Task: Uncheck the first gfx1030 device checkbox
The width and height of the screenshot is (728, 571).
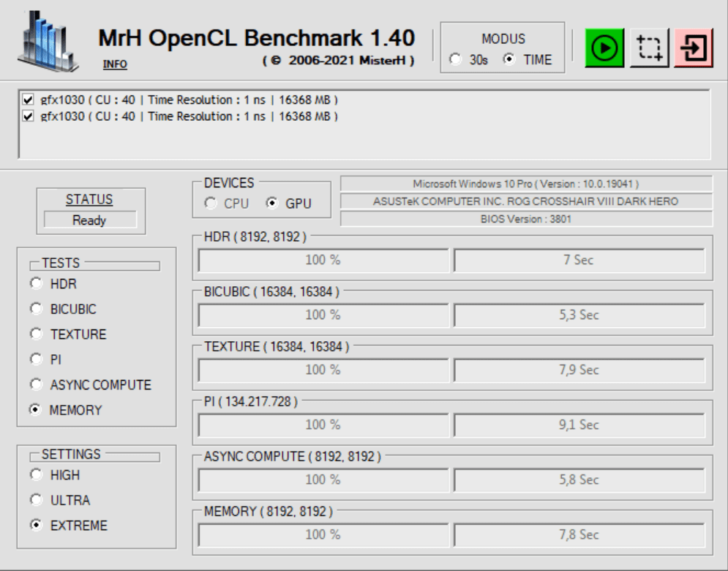Action: point(28,100)
